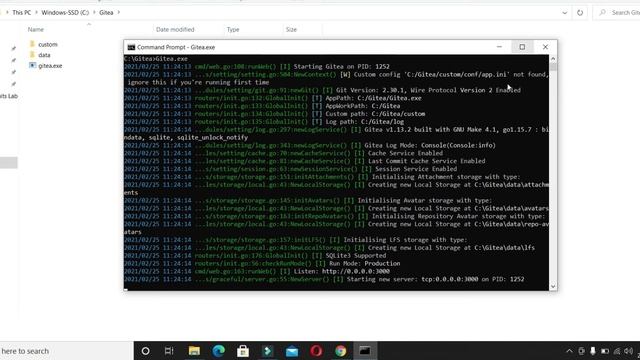This screenshot has height=360, width=640.
Task: Close the Command Prompt window
Action: 545,47
